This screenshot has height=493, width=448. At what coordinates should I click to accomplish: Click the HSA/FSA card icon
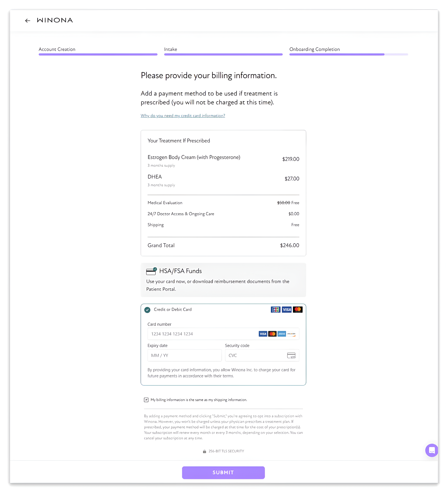(x=151, y=272)
